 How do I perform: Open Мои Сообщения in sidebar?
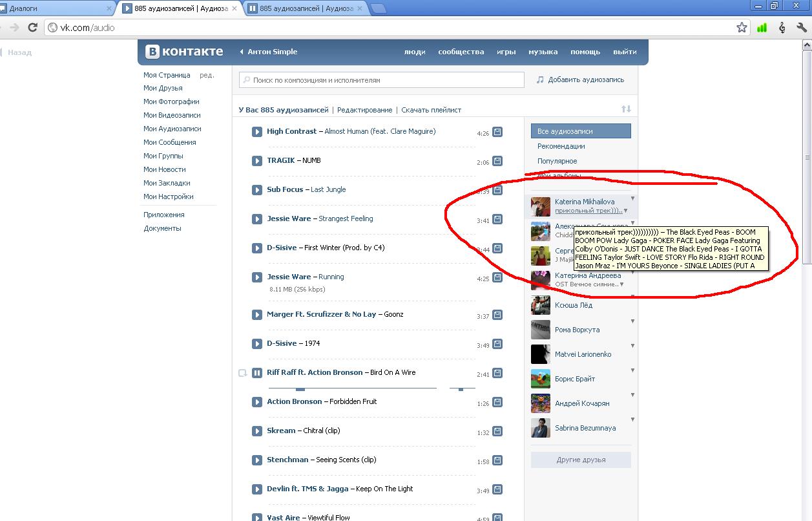tap(170, 142)
